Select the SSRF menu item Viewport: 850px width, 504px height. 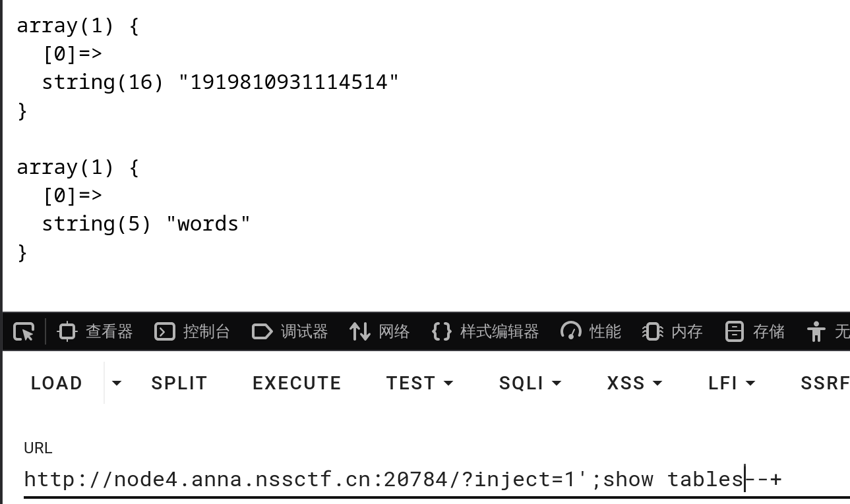click(824, 383)
